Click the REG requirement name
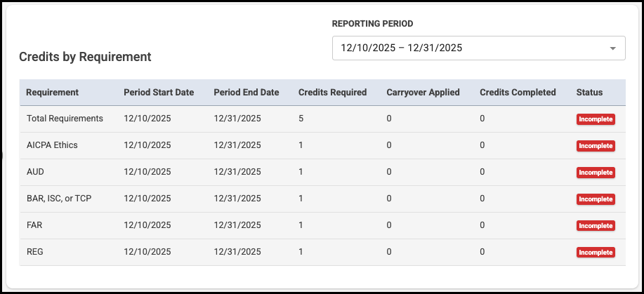 point(35,252)
